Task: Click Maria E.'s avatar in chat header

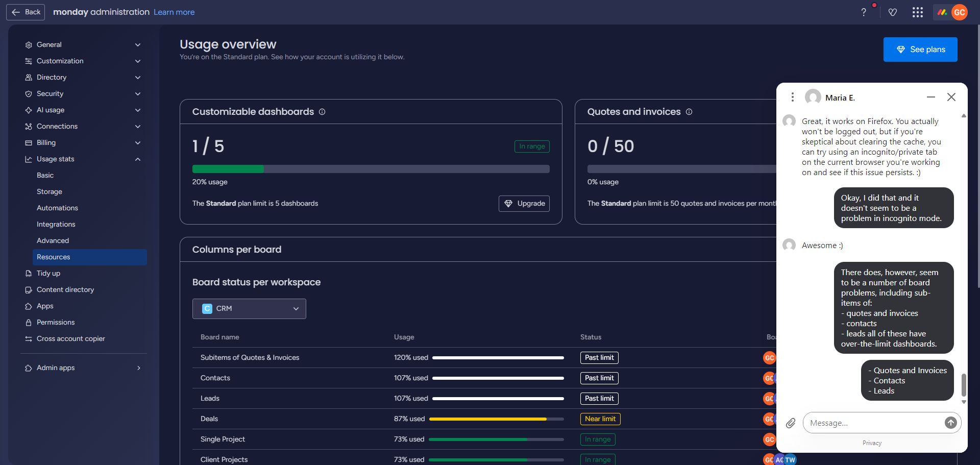Action: coord(813,97)
